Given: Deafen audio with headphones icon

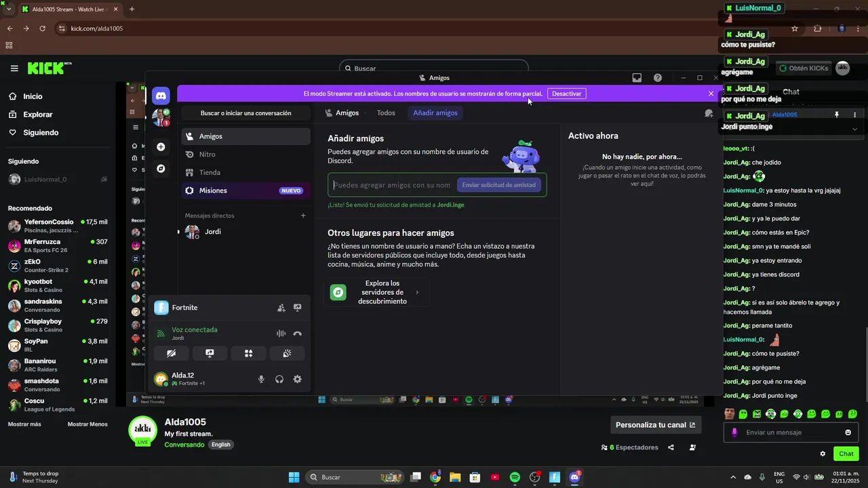Looking at the screenshot, I should coord(279,380).
